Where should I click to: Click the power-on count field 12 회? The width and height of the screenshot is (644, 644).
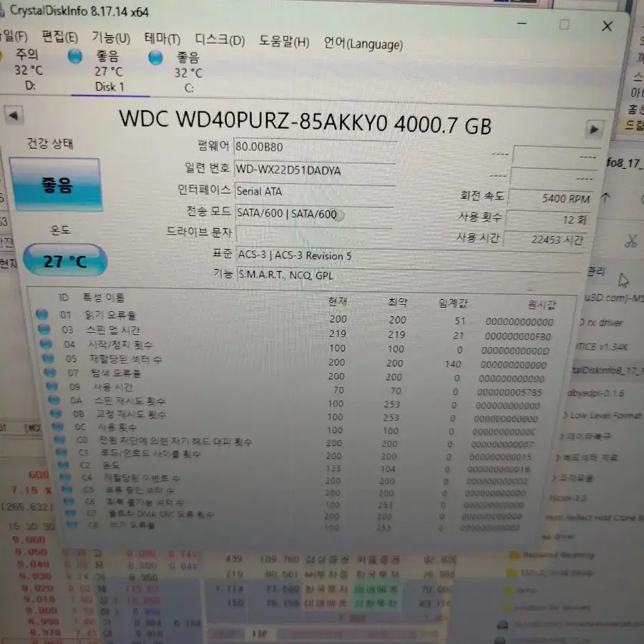(548, 219)
